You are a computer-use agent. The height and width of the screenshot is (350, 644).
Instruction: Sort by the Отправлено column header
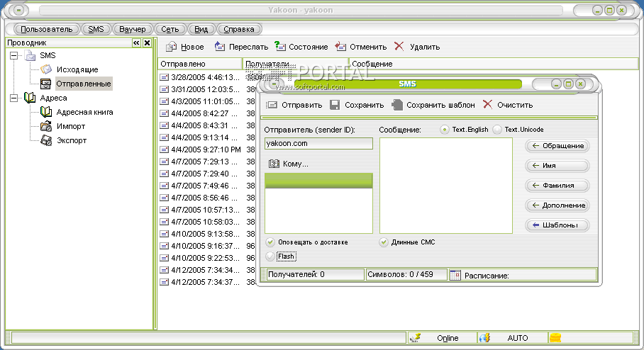200,64
